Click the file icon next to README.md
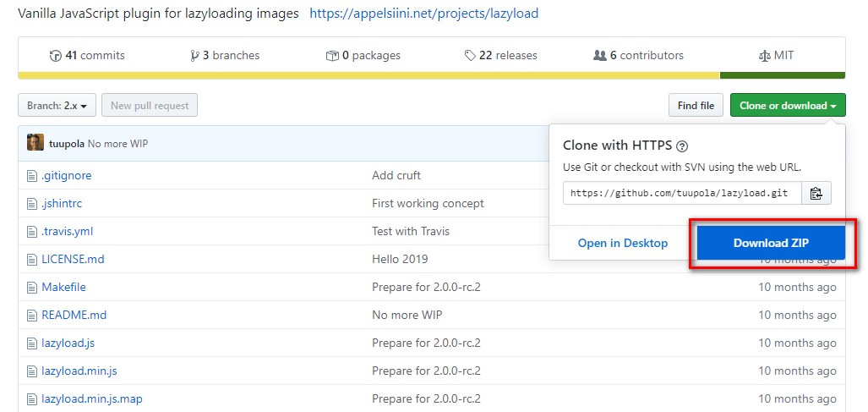Viewport: 868px width, 412px height. [x=32, y=315]
